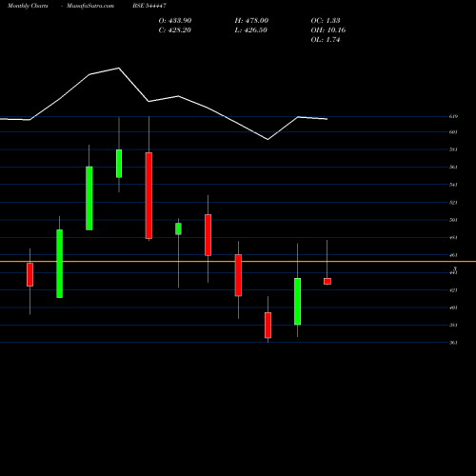
Task: Click the 541 price axis label
Action: (453, 185)
